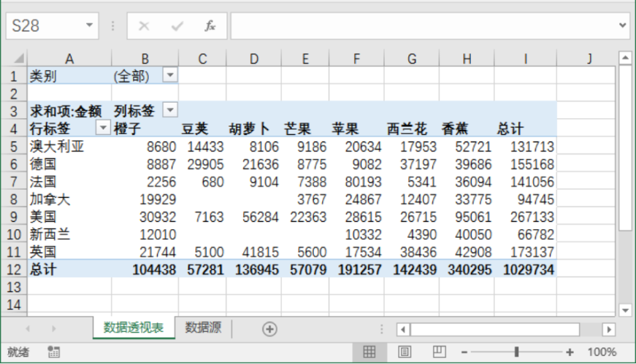Click the zoom slider handle

(516, 352)
